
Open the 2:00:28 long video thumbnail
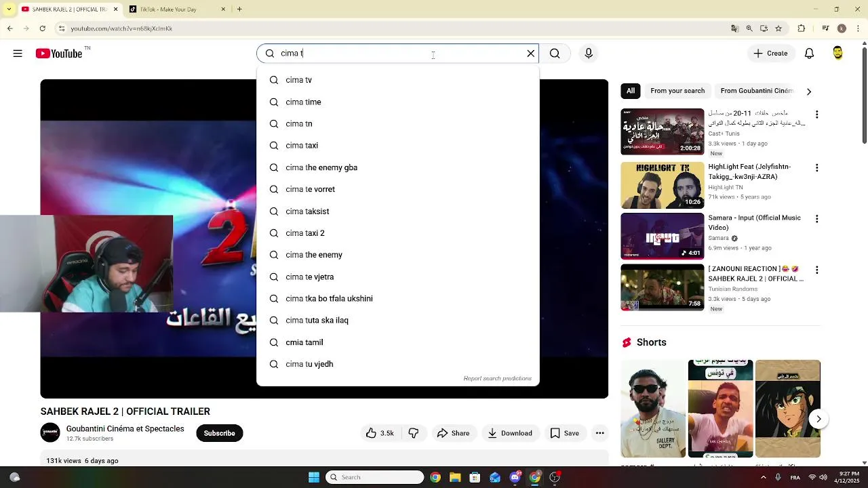(x=663, y=131)
